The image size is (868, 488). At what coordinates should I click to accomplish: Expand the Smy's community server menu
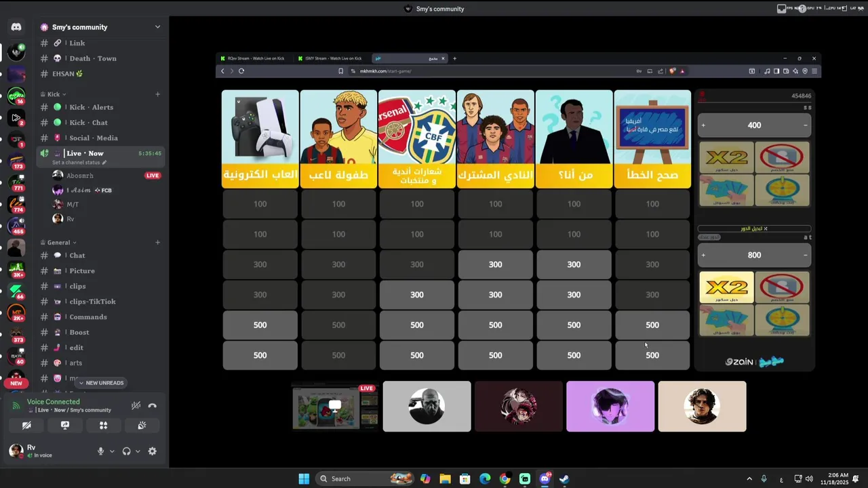pos(157,27)
